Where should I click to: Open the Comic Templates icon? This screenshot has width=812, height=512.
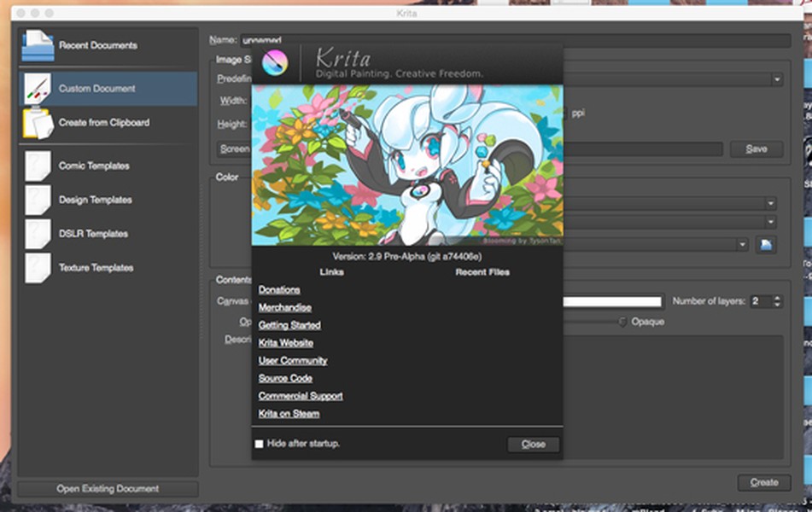click(37, 166)
